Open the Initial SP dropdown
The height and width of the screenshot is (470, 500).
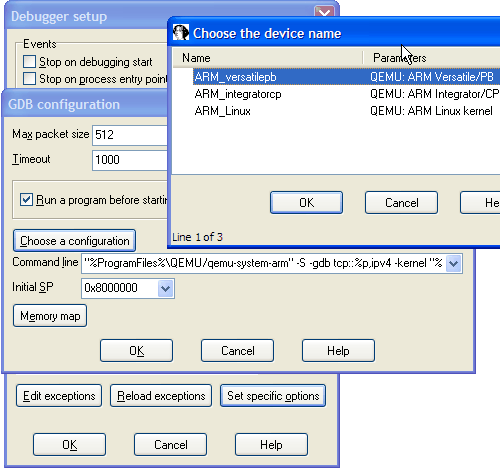tap(165, 288)
